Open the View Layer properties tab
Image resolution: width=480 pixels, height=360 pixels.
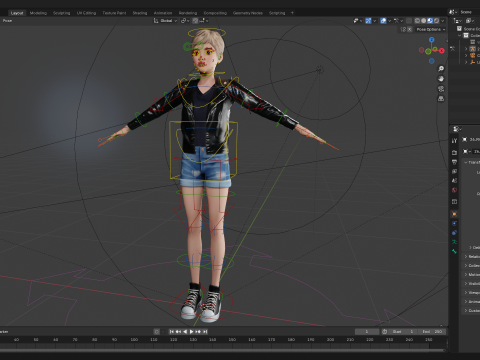pyautogui.click(x=454, y=171)
